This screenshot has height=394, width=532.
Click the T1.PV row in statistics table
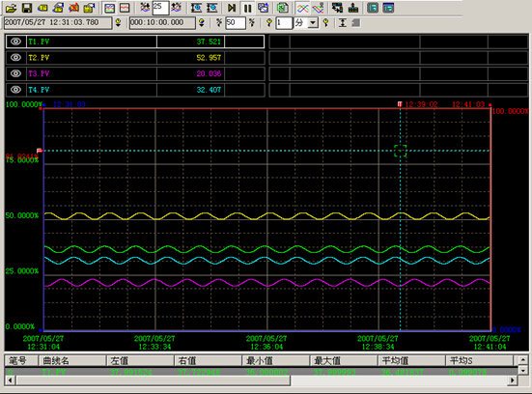(x=261, y=372)
